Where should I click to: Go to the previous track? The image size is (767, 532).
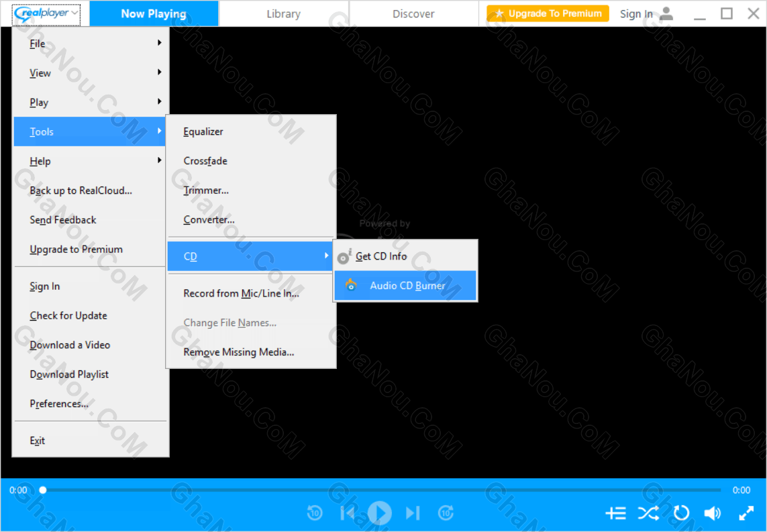click(x=347, y=513)
